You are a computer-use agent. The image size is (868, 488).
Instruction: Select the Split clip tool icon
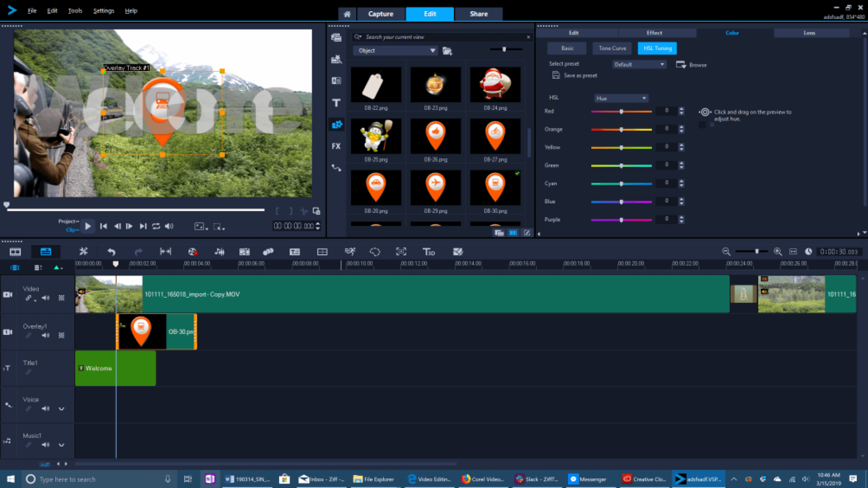[83, 251]
